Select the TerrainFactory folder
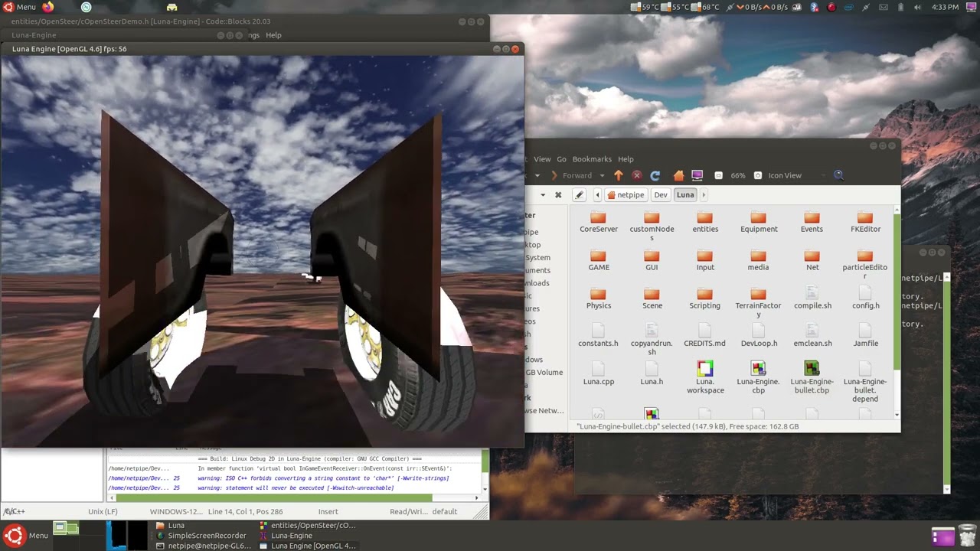 759,303
